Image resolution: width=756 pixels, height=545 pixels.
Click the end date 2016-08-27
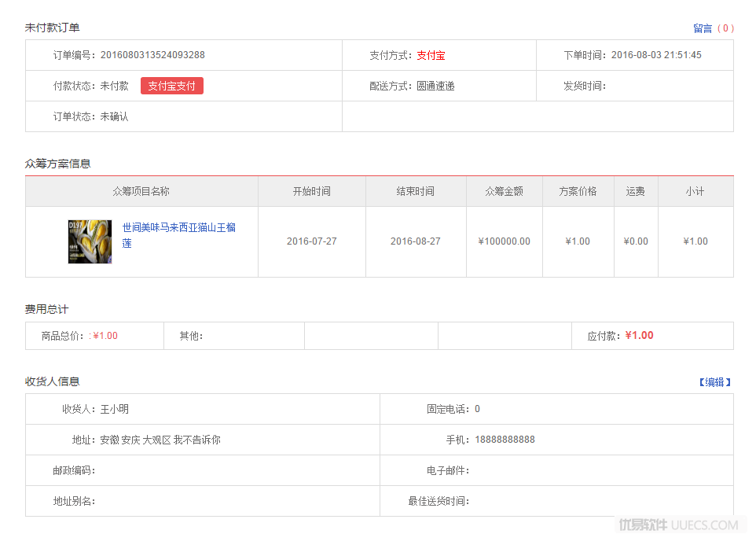pyautogui.click(x=416, y=241)
